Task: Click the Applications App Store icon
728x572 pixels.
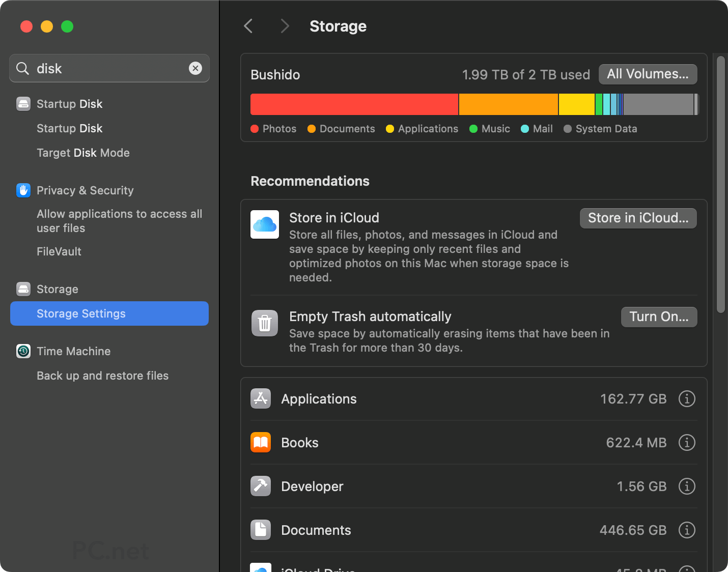Action: point(261,398)
